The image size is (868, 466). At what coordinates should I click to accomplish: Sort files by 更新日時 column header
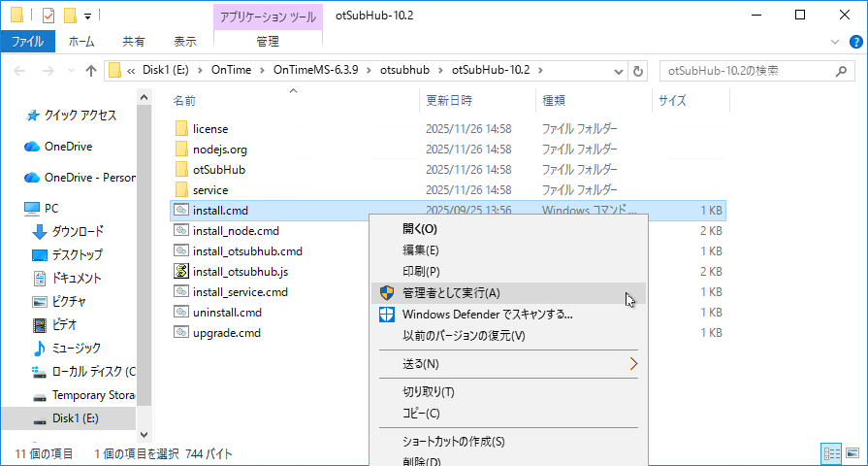coord(449,100)
